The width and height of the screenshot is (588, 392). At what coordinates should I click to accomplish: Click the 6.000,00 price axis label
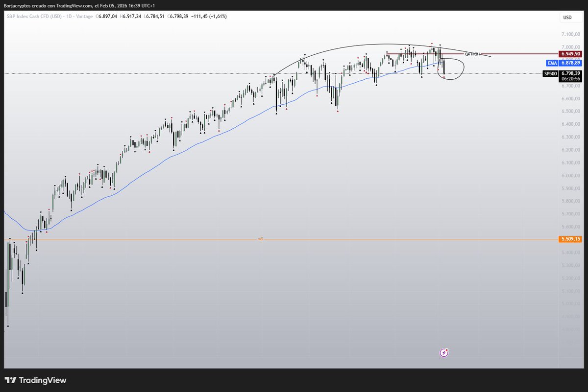tap(570, 176)
